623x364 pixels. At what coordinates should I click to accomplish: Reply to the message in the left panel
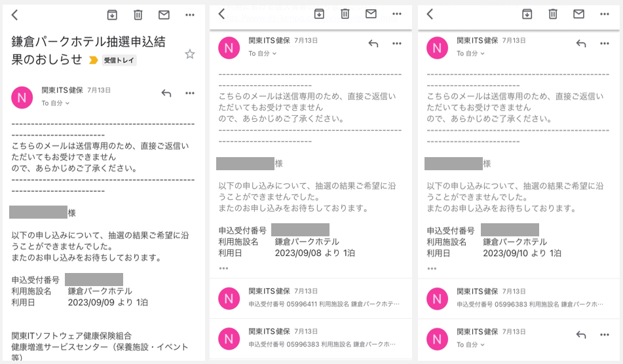(166, 93)
